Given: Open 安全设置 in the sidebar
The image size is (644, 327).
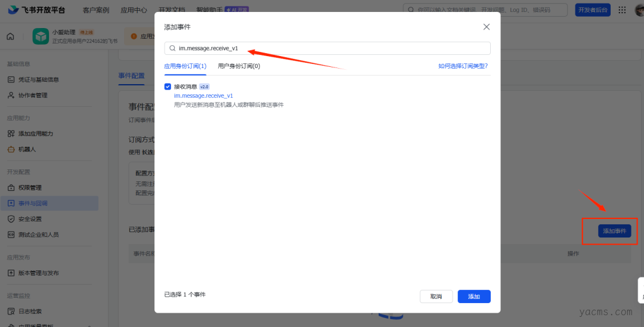Looking at the screenshot, I should [x=30, y=219].
